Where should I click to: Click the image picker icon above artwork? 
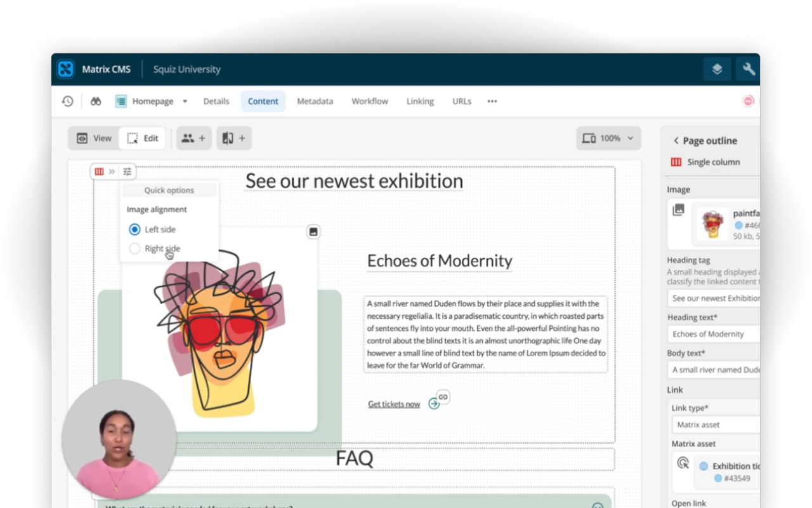[313, 232]
